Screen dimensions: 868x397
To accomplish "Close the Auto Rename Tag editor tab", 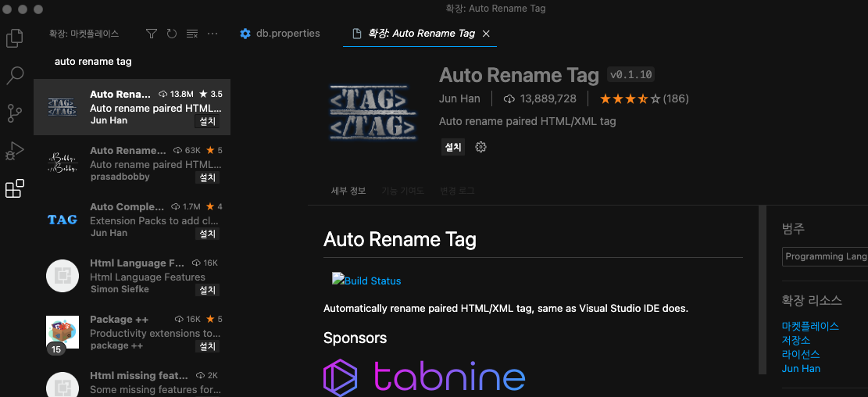I will (486, 34).
